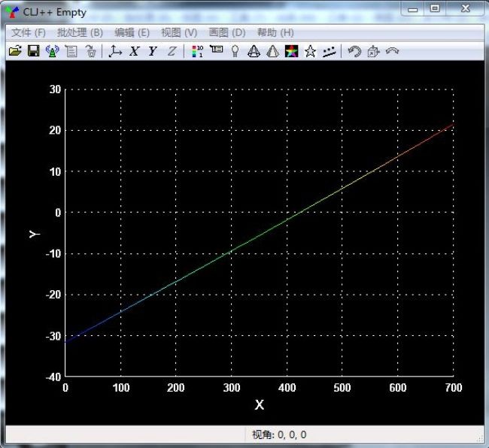Click the rotate arrow toolbar icon
The image size is (489, 448).
click(x=354, y=51)
